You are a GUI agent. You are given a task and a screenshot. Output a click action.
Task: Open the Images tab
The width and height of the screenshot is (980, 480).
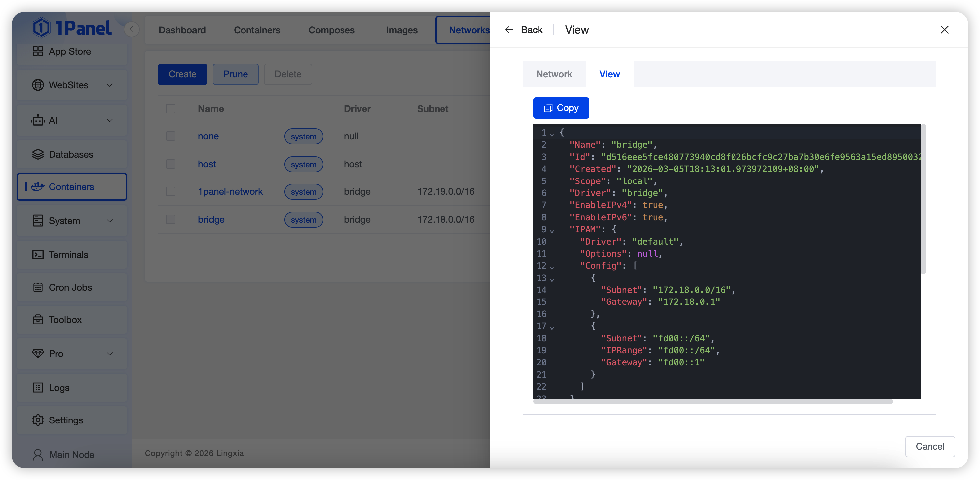coord(402,30)
